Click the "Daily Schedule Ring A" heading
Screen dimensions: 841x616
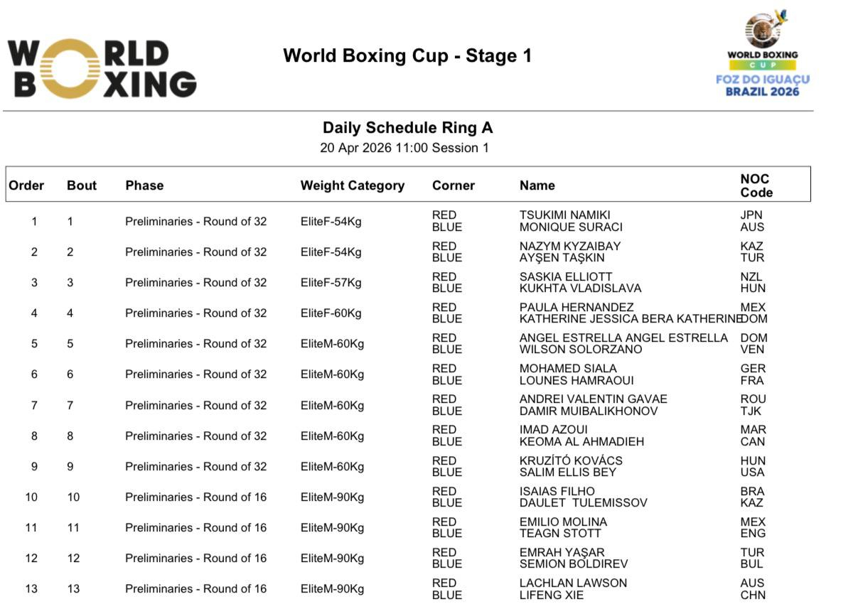[407, 128]
